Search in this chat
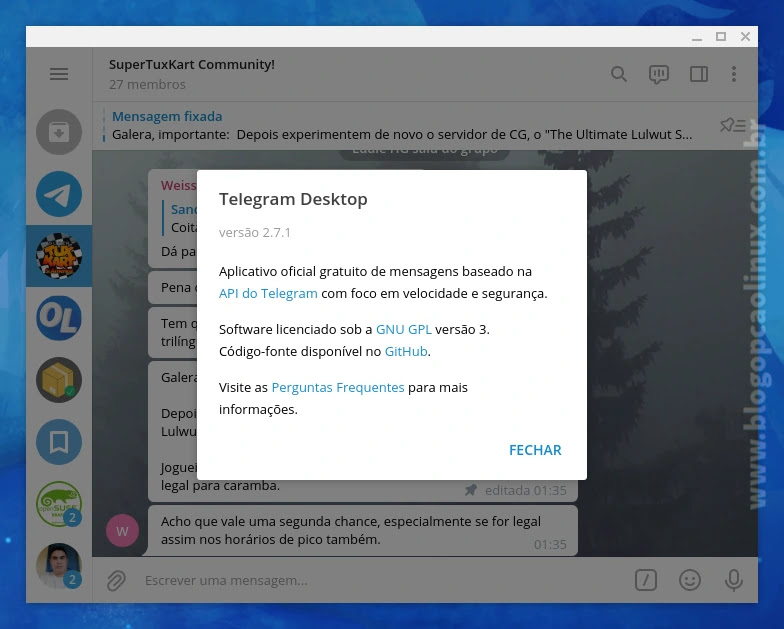 [x=618, y=74]
